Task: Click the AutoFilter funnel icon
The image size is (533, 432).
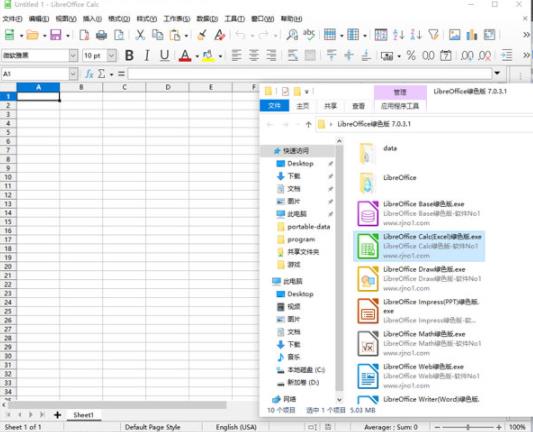Action: 433,35
